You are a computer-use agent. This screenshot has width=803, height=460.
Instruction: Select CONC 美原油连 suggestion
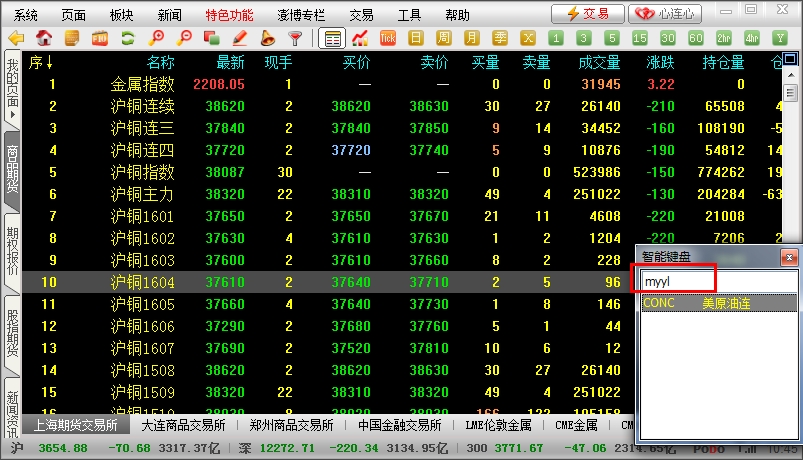tap(716, 303)
